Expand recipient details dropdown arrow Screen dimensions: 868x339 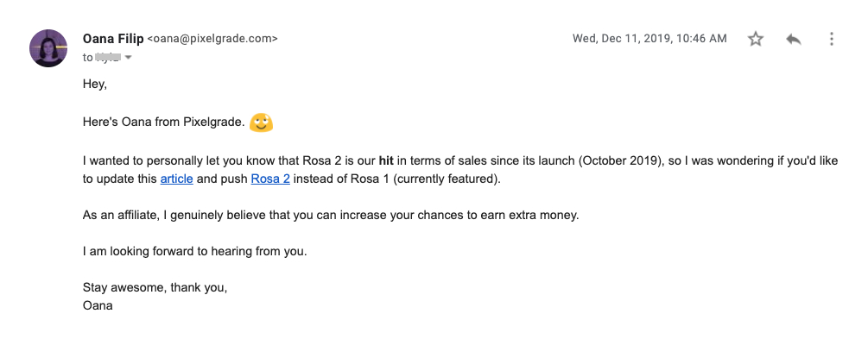(x=129, y=57)
